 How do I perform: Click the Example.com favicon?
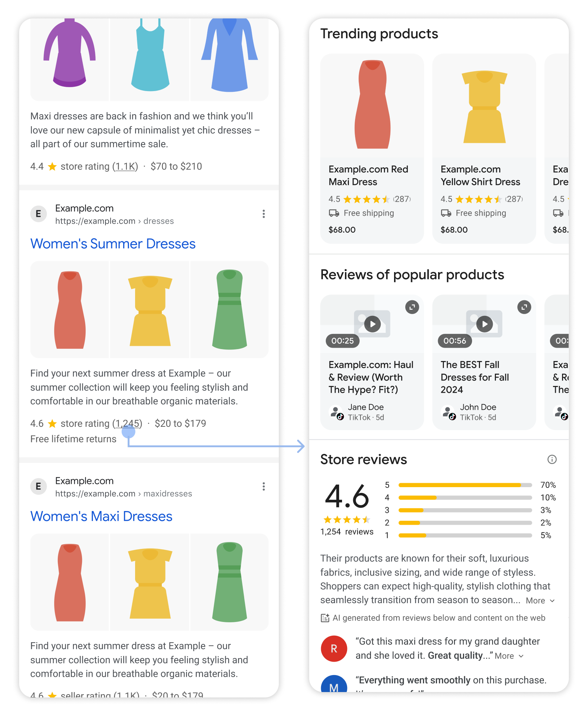(x=38, y=214)
